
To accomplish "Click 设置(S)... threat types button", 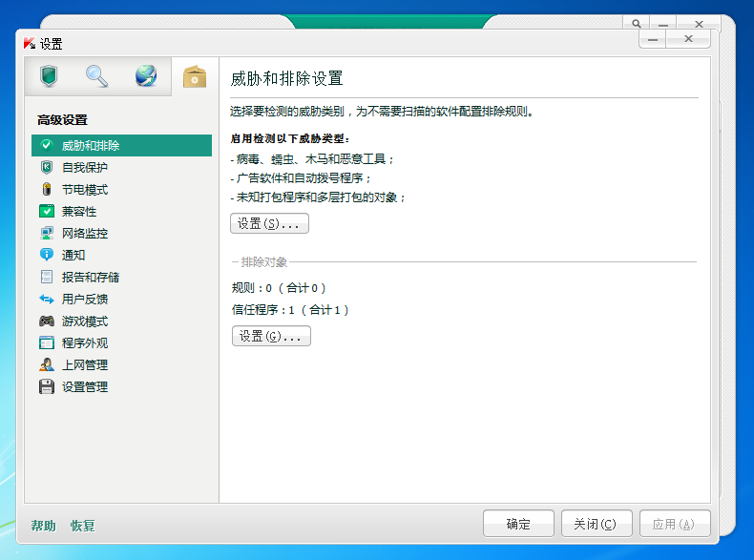I will [x=269, y=223].
